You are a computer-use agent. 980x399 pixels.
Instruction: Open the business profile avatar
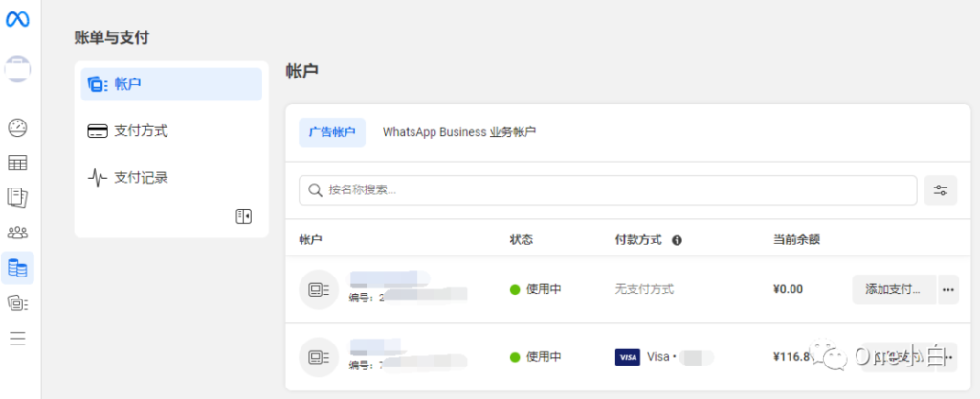[17, 69]
